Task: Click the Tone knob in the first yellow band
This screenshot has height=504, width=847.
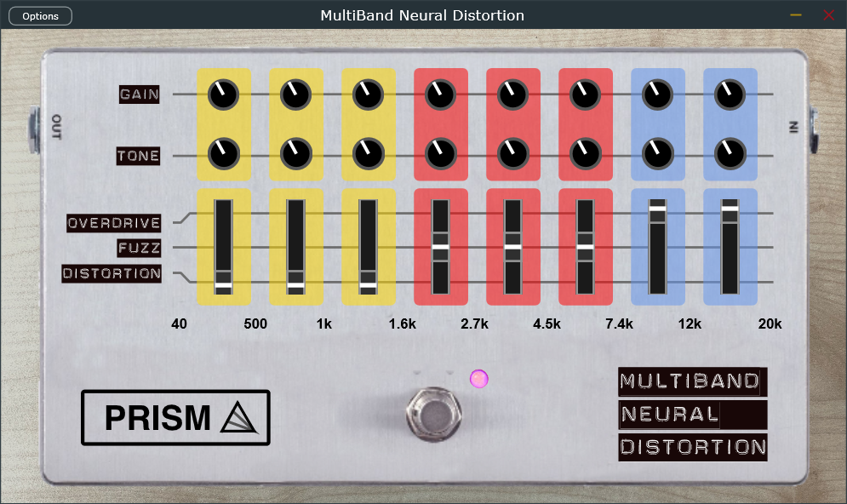Action: (x=223, y=154)
